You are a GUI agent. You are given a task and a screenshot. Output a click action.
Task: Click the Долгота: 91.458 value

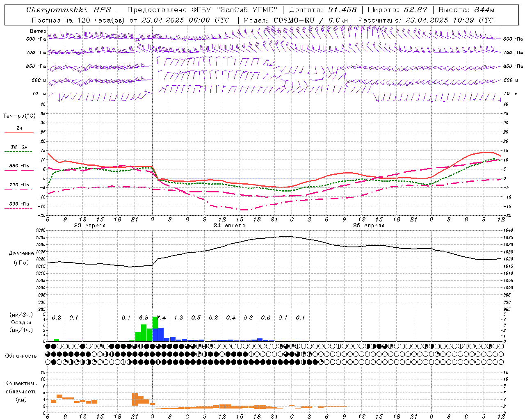coord(323,10)
